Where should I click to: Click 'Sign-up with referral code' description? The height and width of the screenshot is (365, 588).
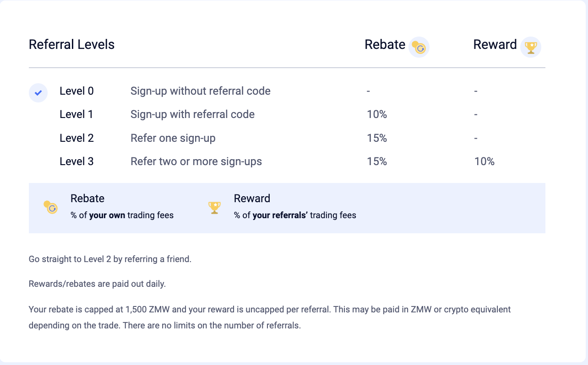click(x=192, y=114)
